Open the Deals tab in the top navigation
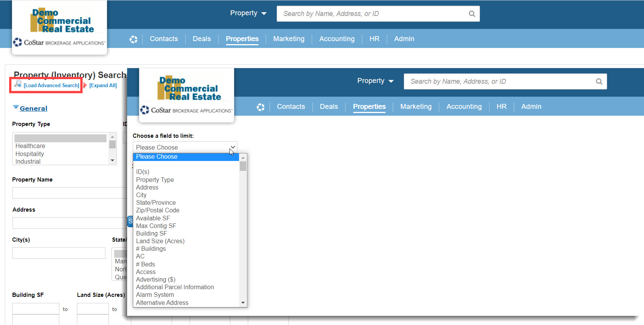The height and width of the screenshot is (325, 644). click(x=202, y=39)
